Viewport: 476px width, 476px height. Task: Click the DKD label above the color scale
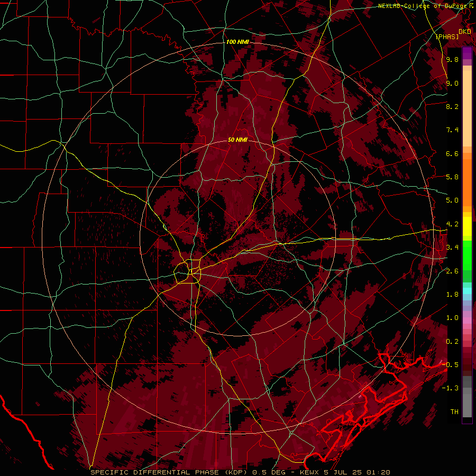465,32
